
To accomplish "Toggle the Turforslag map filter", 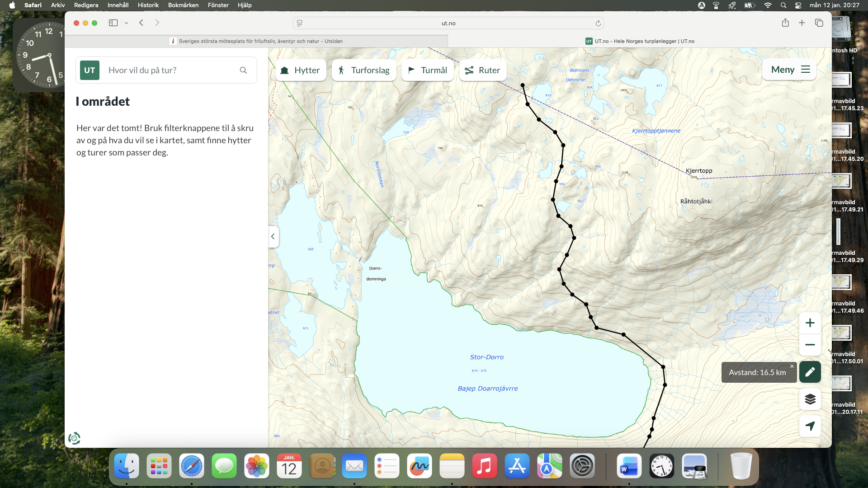I will pyautogui.click(x=364, y=70).
